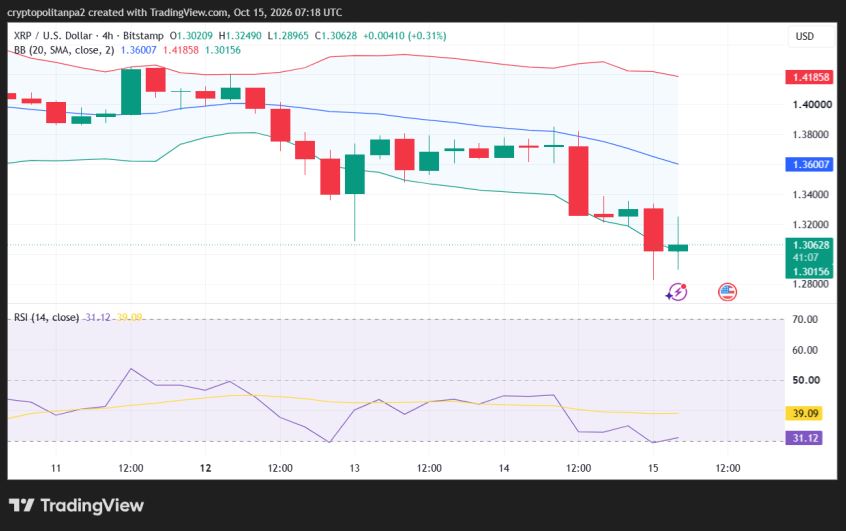
Task: Click date label 13 on time axis
Action: click(354, 468)
